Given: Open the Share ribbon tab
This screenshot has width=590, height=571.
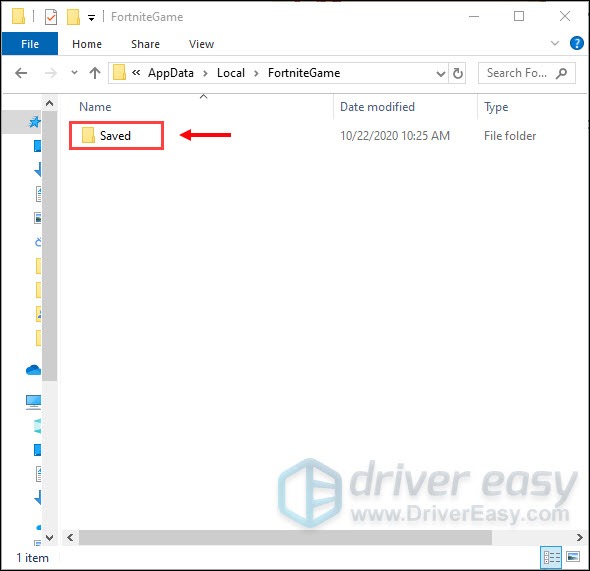Looking at the screenshot, I should point(145,44).
